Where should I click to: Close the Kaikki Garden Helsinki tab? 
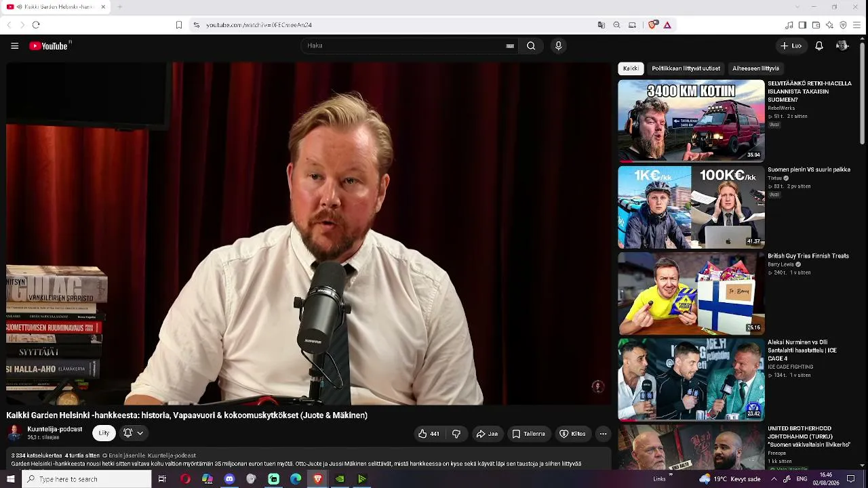pyautogui.click(x=103, y=7)
